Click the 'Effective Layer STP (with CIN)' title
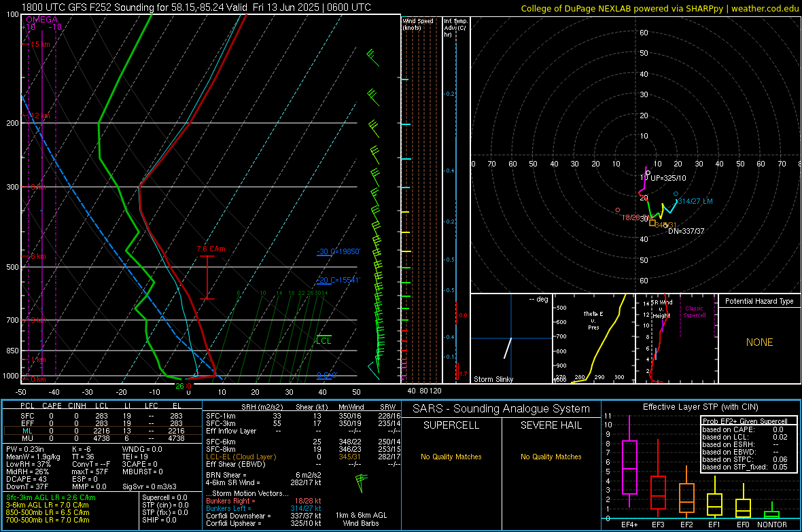 point(701,407)
